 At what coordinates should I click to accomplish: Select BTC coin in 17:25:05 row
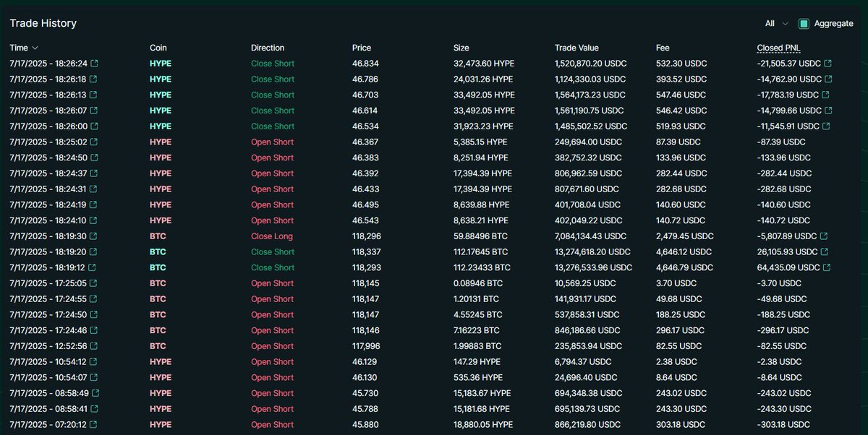pos(158,283)
